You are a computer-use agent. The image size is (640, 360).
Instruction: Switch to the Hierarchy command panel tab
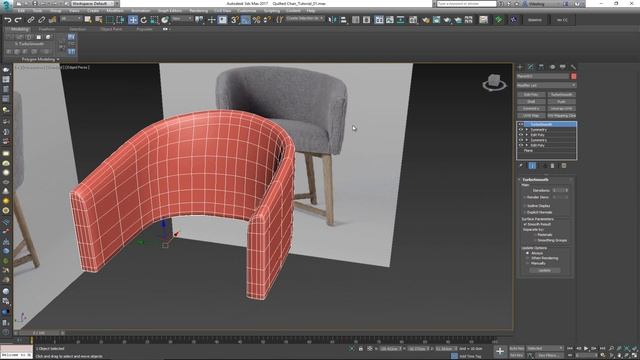click(541, 67)
